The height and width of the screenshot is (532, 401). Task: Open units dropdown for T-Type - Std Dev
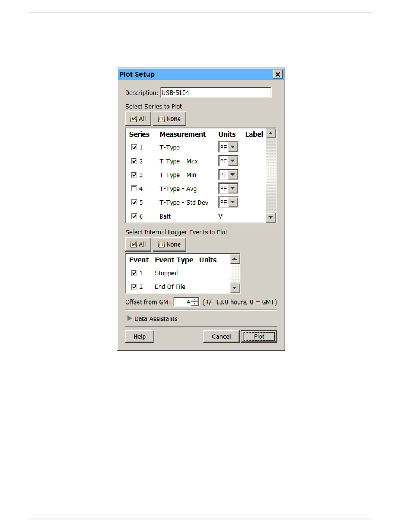pos(233,202)
